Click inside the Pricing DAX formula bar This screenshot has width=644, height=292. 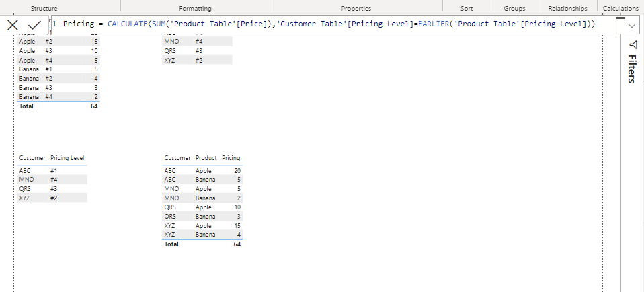coord(333,25)
